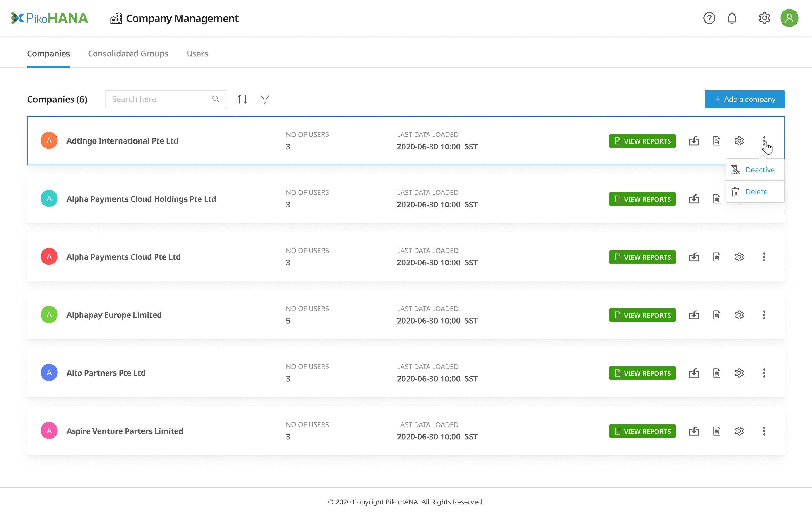The image size is (812, 515).
Task: Click the Company Management page title
Action: (x=182, y=18)
